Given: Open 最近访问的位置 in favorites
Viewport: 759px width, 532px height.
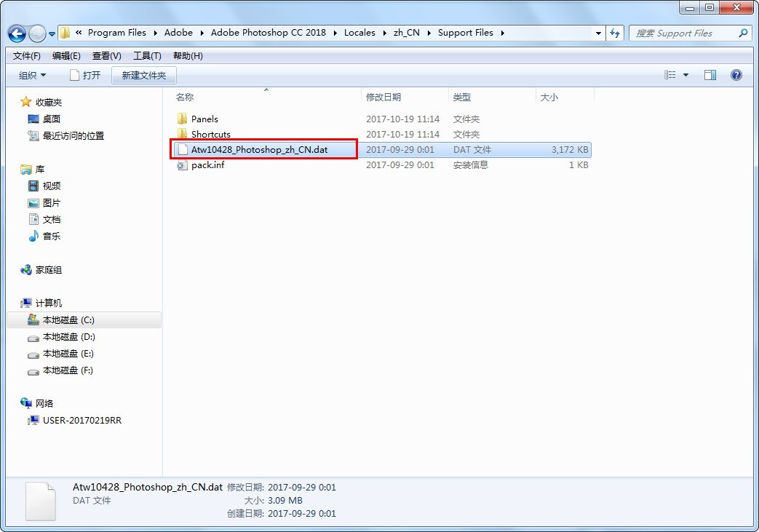Looking at the screenshot, I should (x=73, y=135).
